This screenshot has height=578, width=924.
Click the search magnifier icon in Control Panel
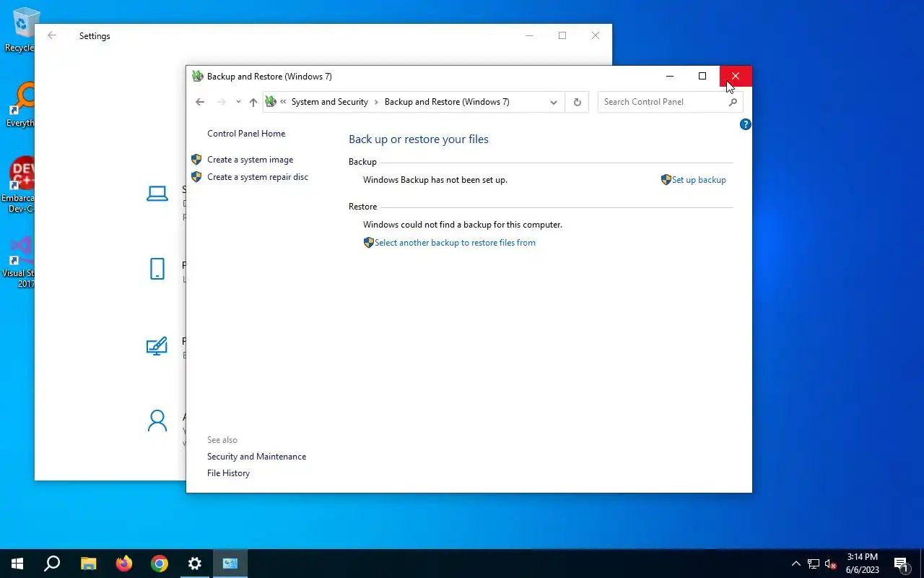point(733,102)
